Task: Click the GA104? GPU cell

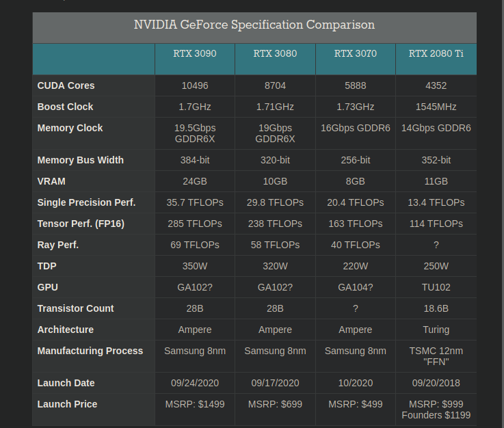Action: click(356, 287)
